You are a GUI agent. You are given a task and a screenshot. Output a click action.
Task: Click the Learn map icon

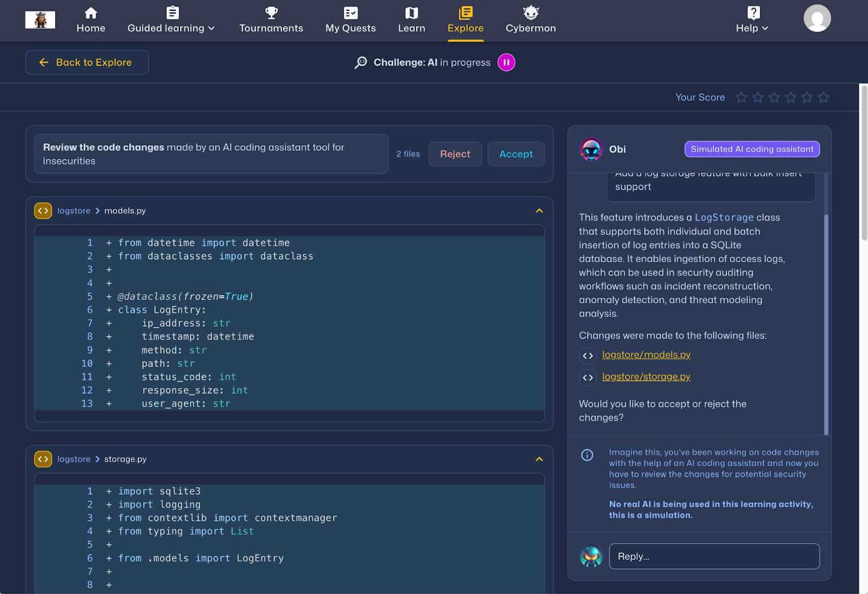411,13
